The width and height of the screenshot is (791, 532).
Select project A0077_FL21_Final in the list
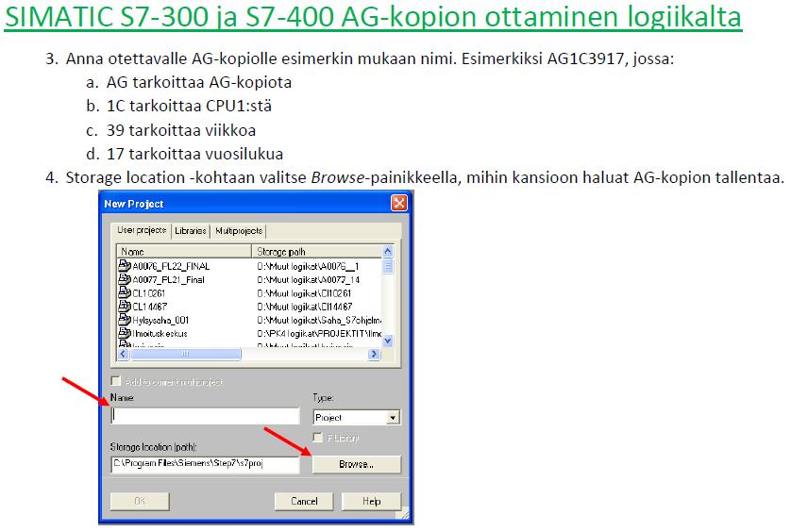click(168, 280)
